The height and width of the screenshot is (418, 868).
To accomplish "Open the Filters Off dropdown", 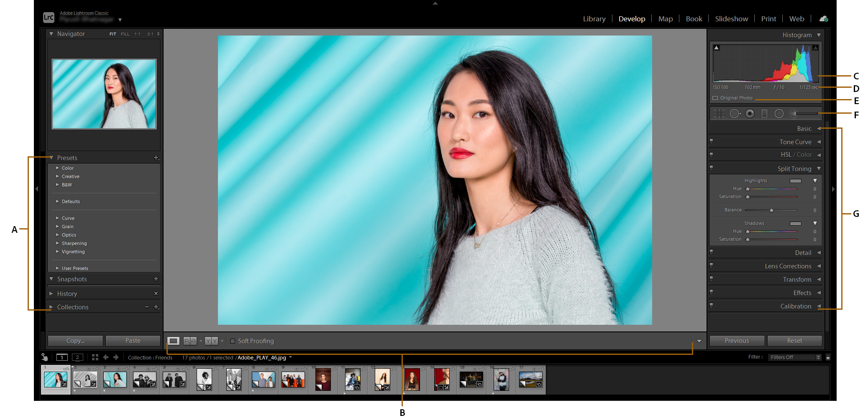I will click(795, 357).
